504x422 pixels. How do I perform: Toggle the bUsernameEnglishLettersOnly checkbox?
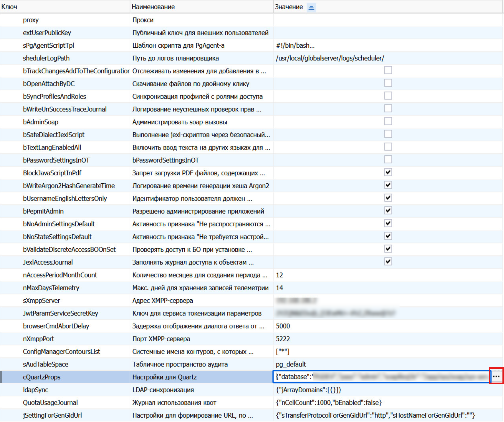pos(388,198)
